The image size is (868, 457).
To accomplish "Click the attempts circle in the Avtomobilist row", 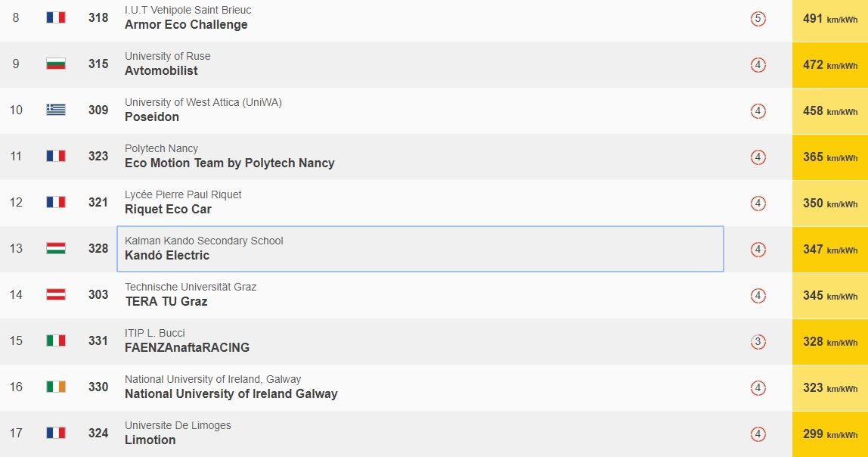I will 758,65.
